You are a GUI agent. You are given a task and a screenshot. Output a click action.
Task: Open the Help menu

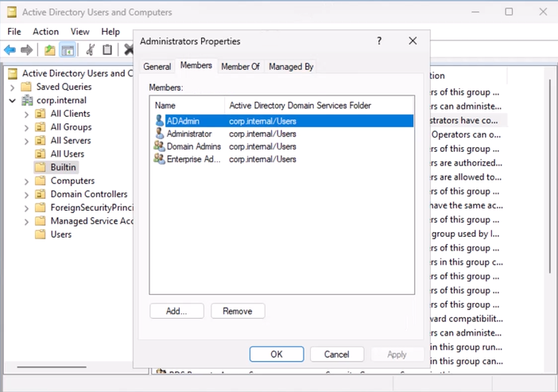point(110,32)
